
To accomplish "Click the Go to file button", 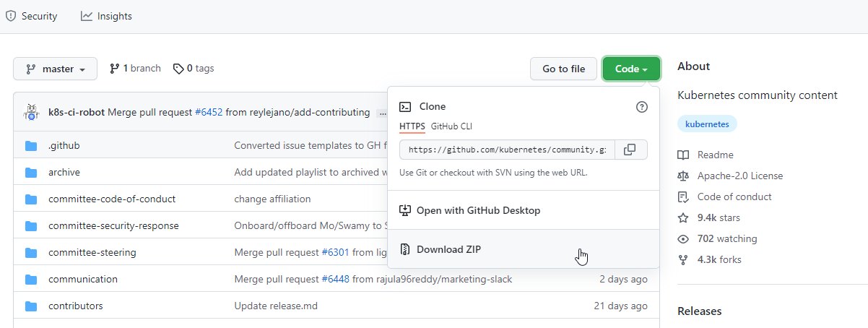I will (x=563, y=69).
